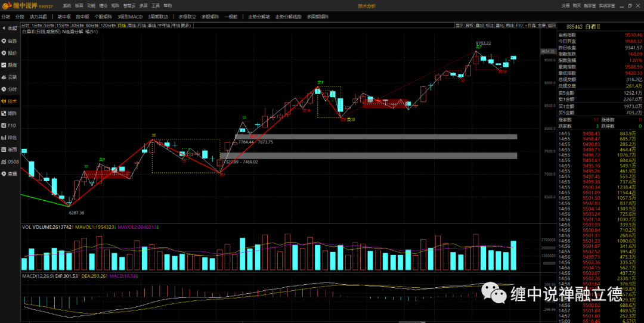Click the 9702.22 high price label

point(484,43)
